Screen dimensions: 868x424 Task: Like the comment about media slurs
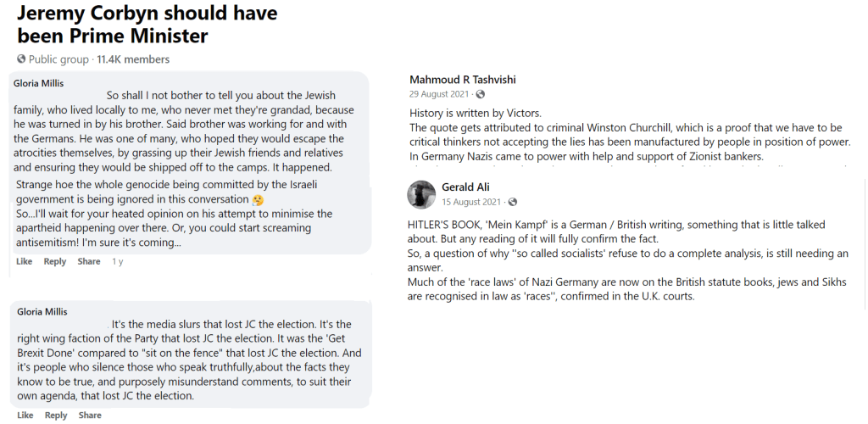point(25,416)
